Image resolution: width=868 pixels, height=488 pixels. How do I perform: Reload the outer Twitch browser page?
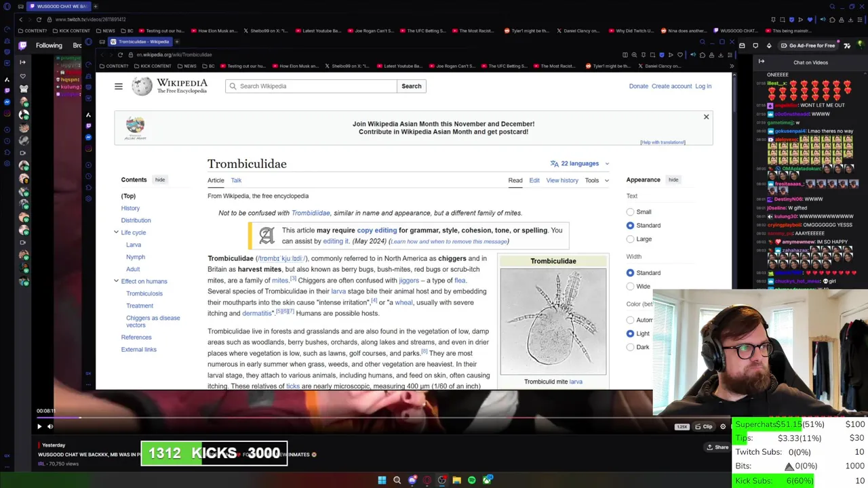[39, 20]
